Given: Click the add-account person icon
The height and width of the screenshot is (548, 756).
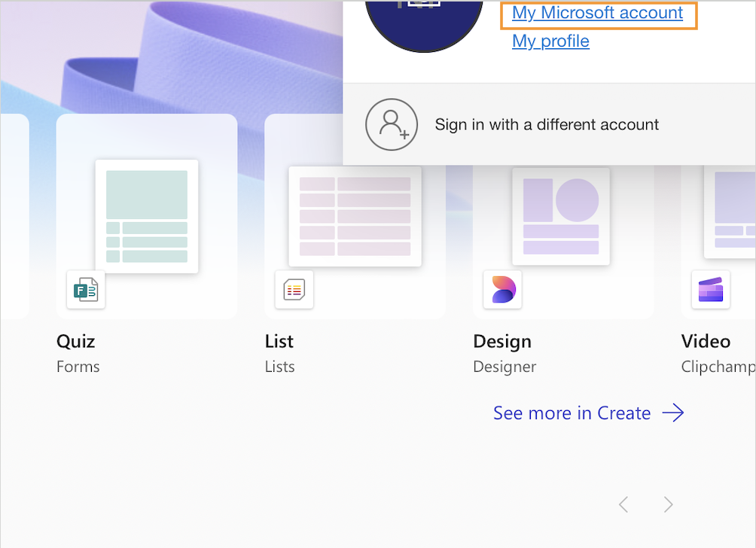Looking at the screenshot, I should (392, 124).
